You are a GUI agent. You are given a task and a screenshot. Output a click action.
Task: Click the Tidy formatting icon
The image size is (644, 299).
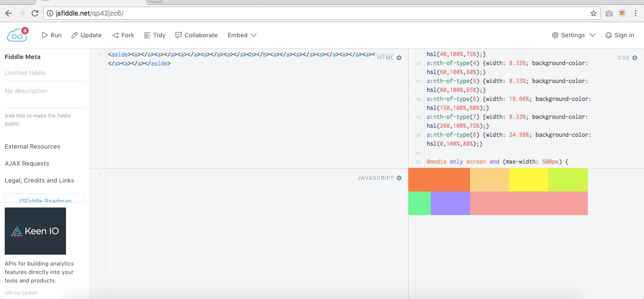pos(147,35)
